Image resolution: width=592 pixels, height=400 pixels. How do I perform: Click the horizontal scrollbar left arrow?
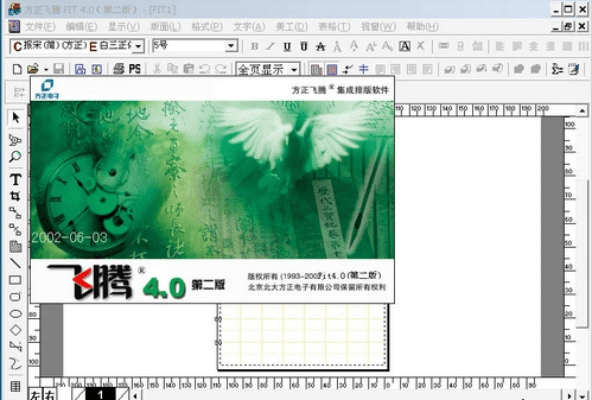coord(135,395)
